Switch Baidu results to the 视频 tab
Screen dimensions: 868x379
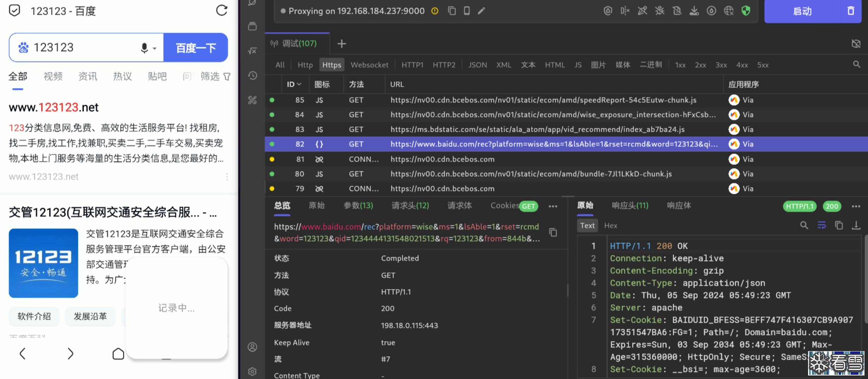[53, 76]
